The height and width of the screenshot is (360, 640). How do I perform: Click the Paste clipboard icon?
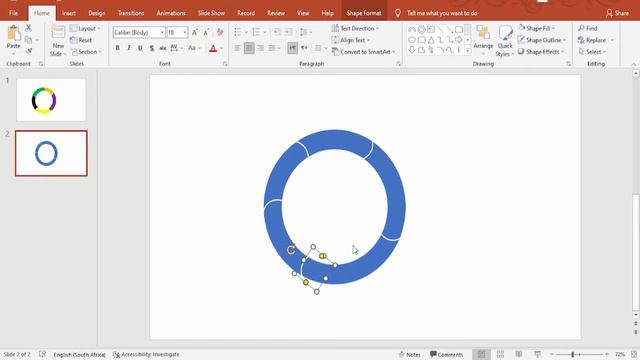(13, 34)
